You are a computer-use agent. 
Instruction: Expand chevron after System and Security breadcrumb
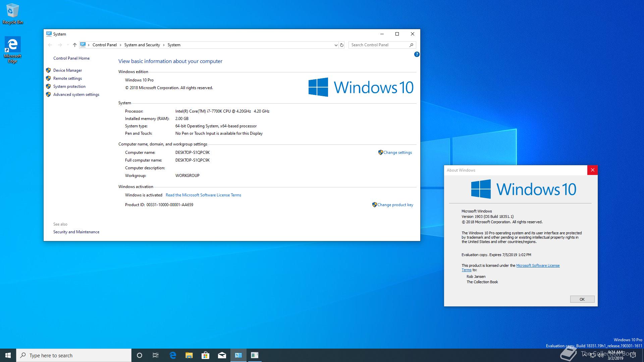(x=164, y=45)
